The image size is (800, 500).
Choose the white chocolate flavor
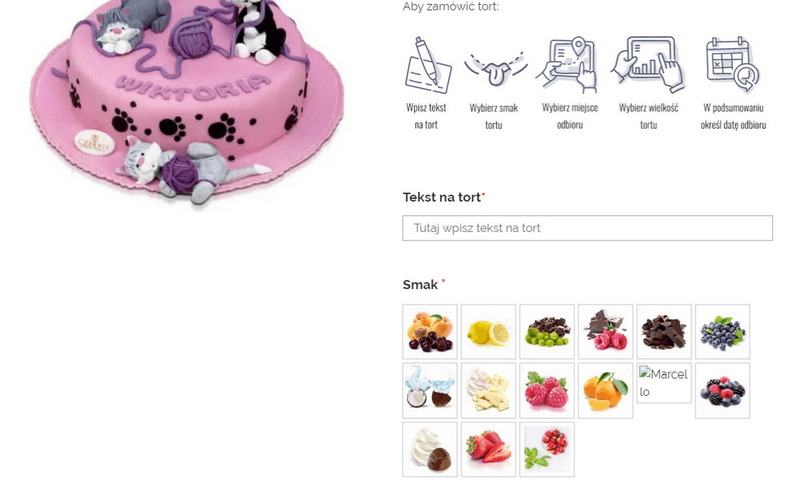488,391
